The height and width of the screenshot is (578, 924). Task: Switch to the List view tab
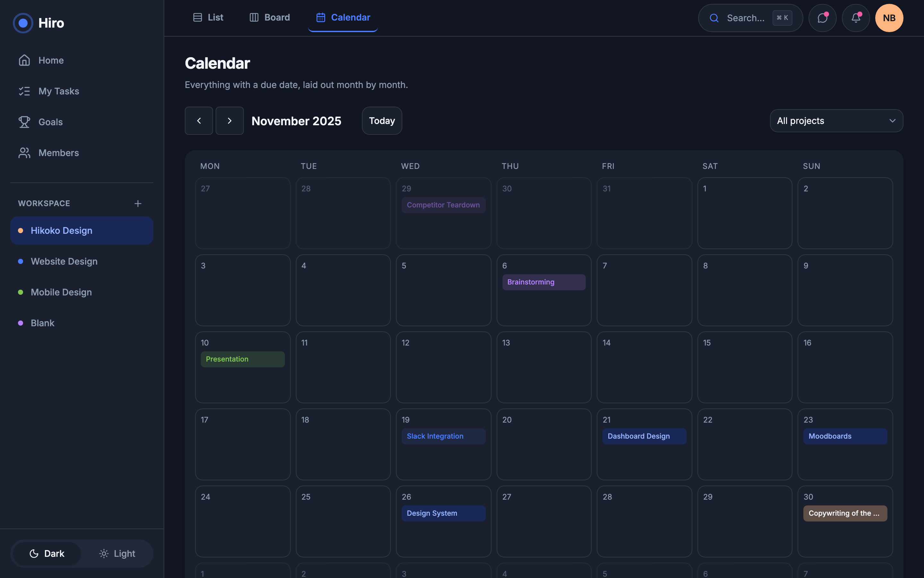click(x=208, y=18)
